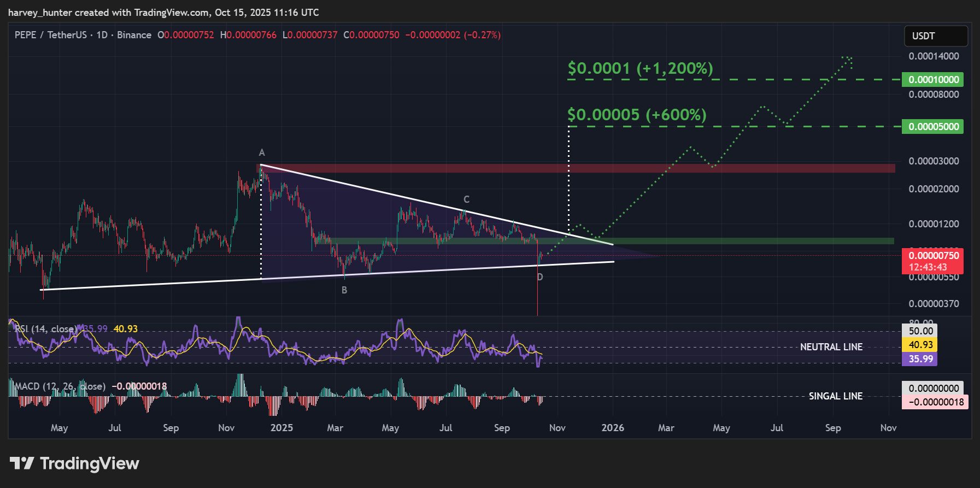Click the TradingView logo icon
The image size is (980, 488).
click(22, 463)
